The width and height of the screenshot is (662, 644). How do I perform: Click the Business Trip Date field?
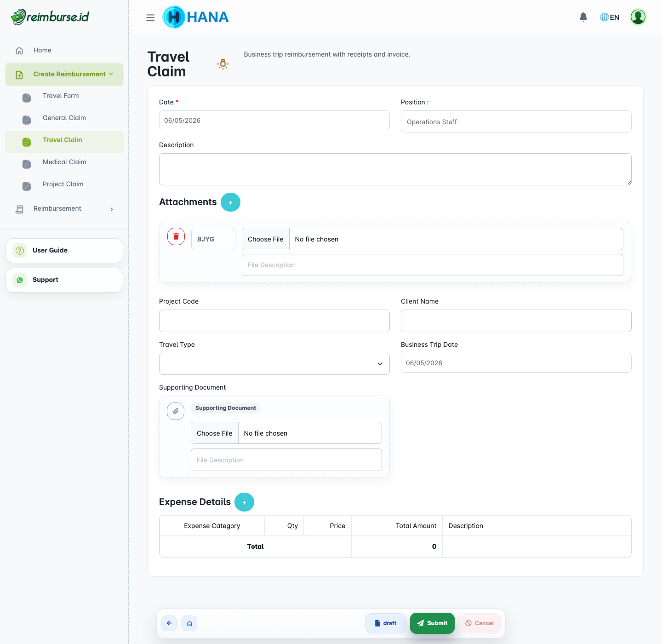516,363
